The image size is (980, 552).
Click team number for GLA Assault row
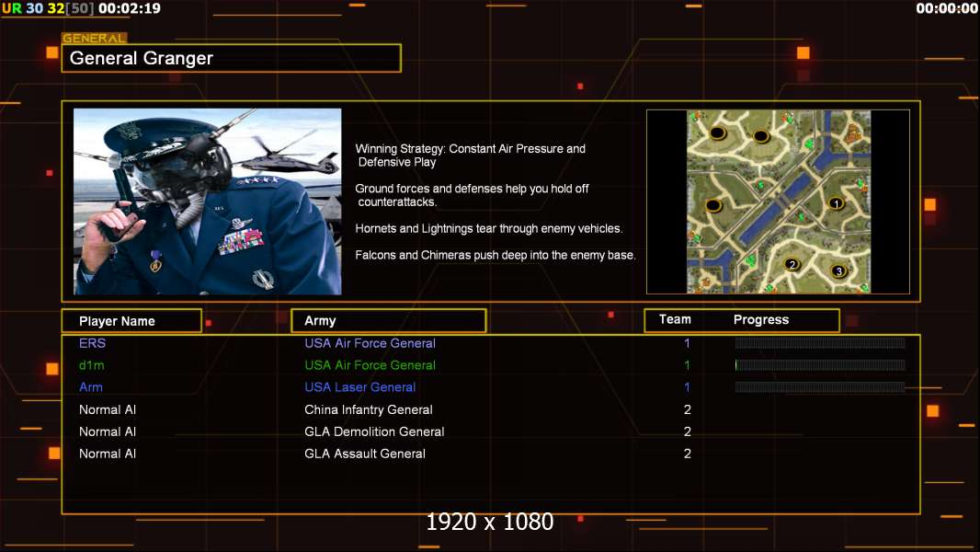[x=688, y=454]
